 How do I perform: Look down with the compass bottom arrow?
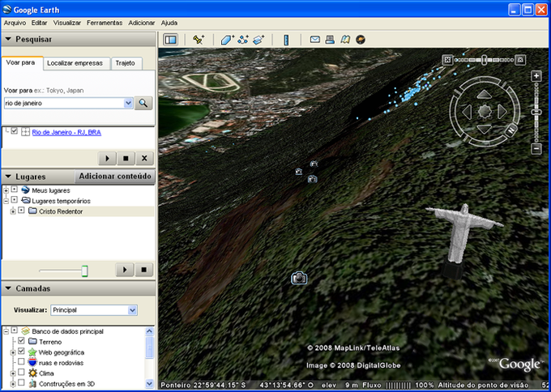[x=485, y=130]
